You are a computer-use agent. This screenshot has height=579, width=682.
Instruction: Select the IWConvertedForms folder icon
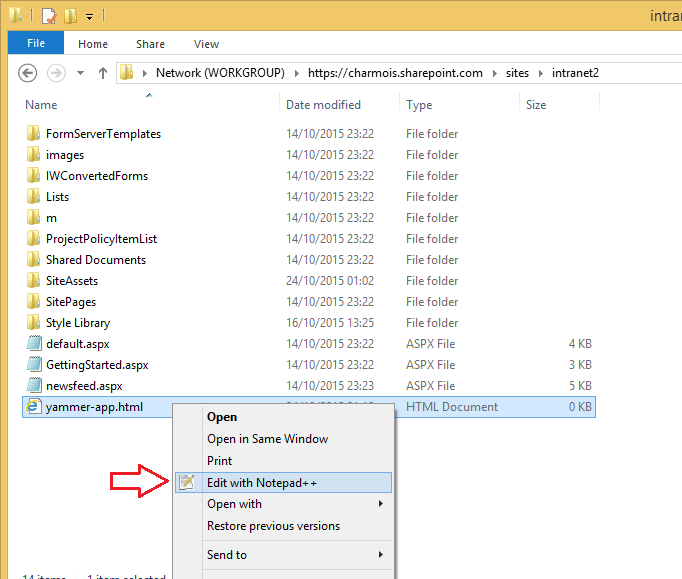(x=33, y=175)
